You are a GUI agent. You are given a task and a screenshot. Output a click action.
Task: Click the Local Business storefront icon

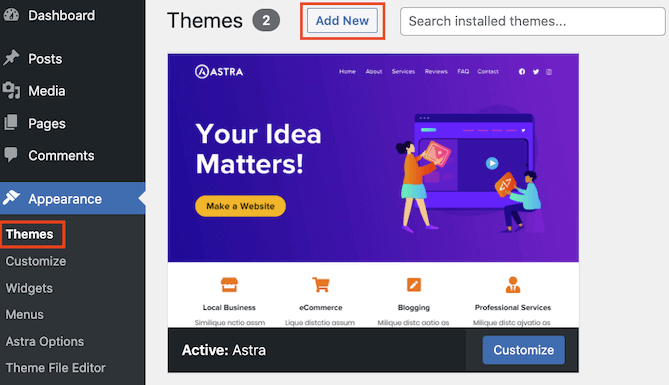click(x=229, y=285)
